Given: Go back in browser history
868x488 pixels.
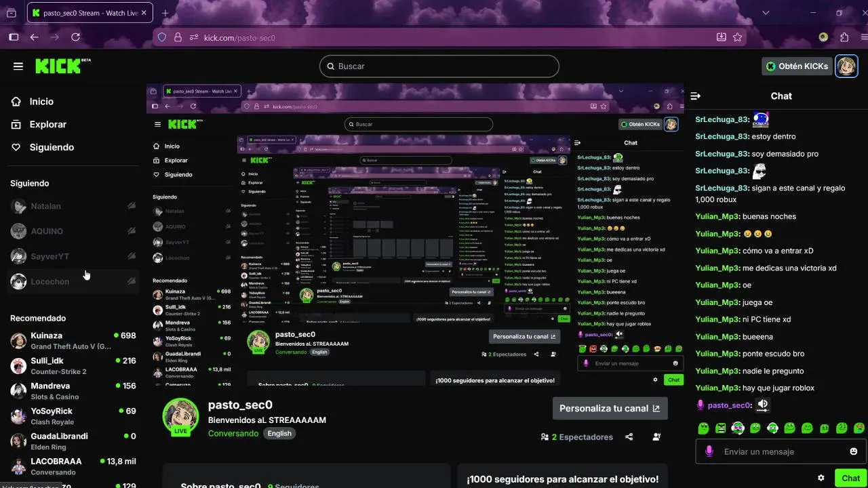Looking at the screenshot, I should coord(34,37).
